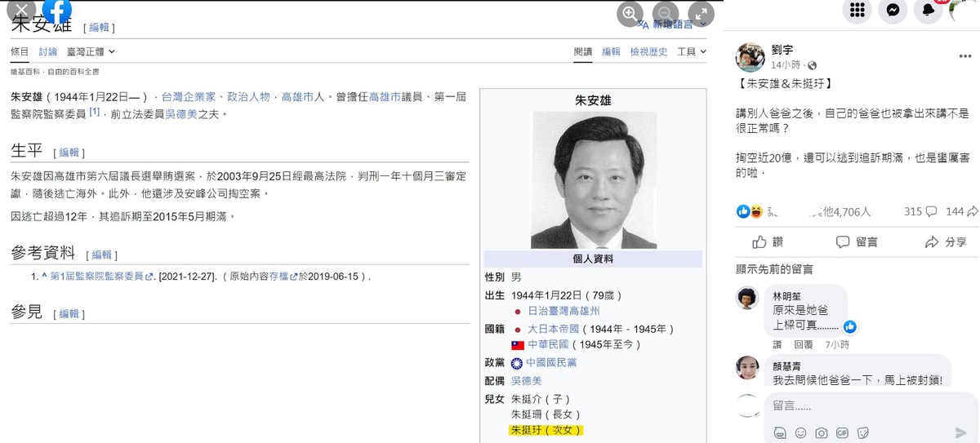Select the 討論 discussion tab
Screen dimensions: 980x443
(x=47, y=51)
